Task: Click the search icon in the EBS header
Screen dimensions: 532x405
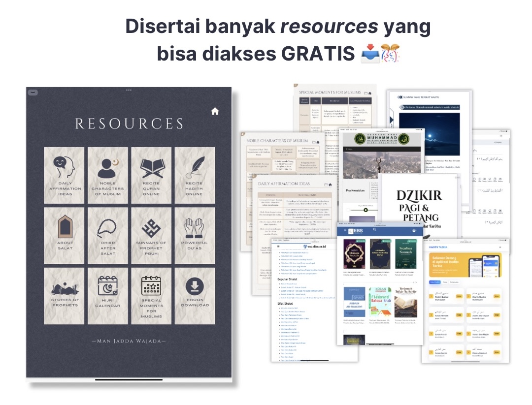Action: click(374, 229)
